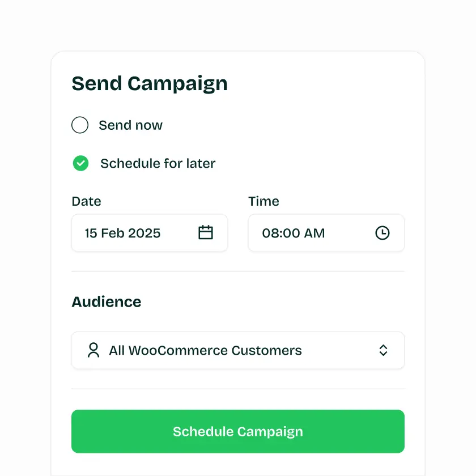The height and width of the screenshot is (476, 476).
Task: Open the calendar date picker icon
Action: [x=206, y=232]
